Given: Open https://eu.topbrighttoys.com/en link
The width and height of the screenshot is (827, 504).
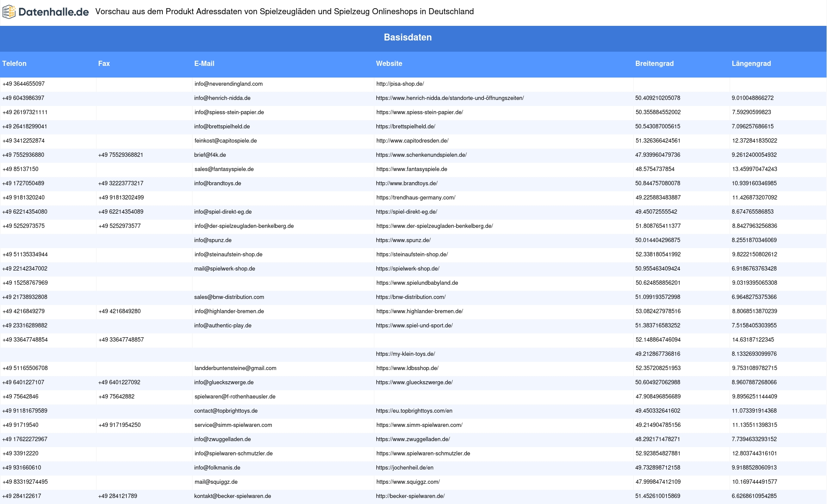Looking at the screenshot, I should click(x=414, y=411).
